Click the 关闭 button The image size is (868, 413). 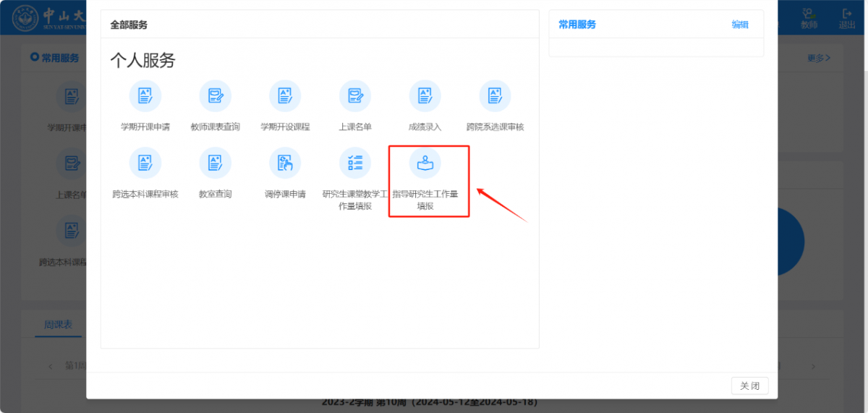click(749, 386)
